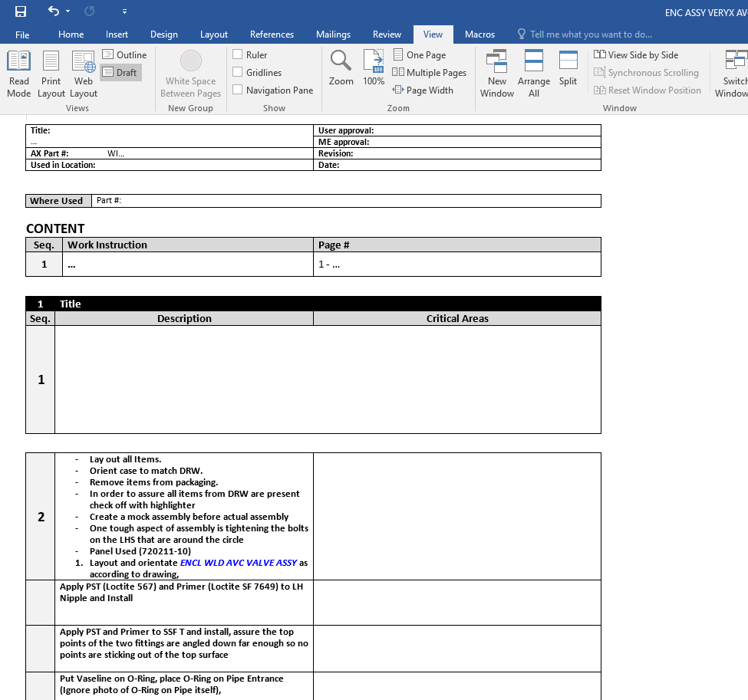Click Synchronous Scrolling option
Viewport: 748px width, 700px height.
coord(647,73)
